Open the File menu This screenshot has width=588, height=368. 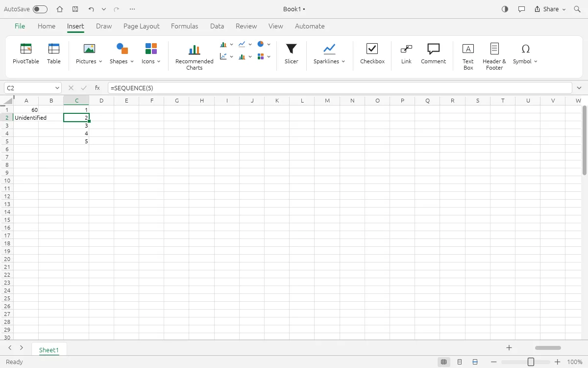pos(20,26)
